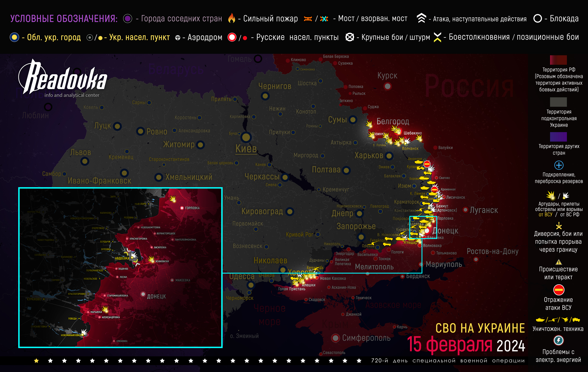
Task: Click the white Блокада ring icon
Action: (x=537, y=19)
